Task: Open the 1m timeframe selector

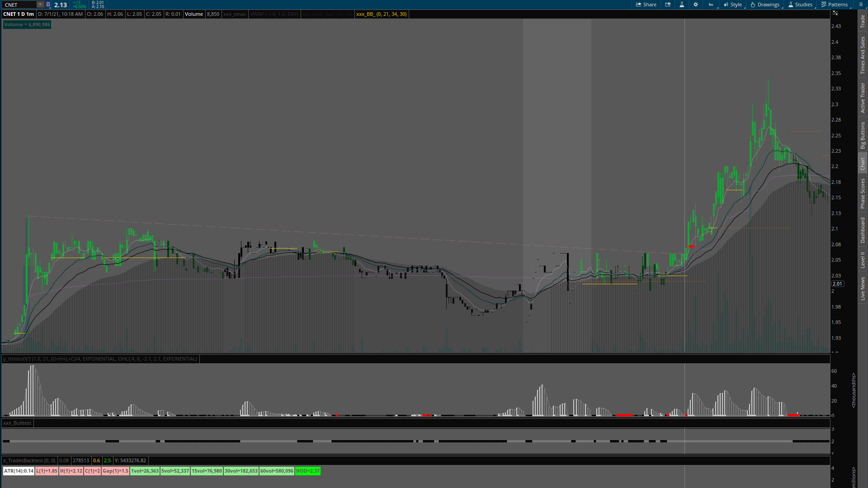Action: (x=711, y=5)
